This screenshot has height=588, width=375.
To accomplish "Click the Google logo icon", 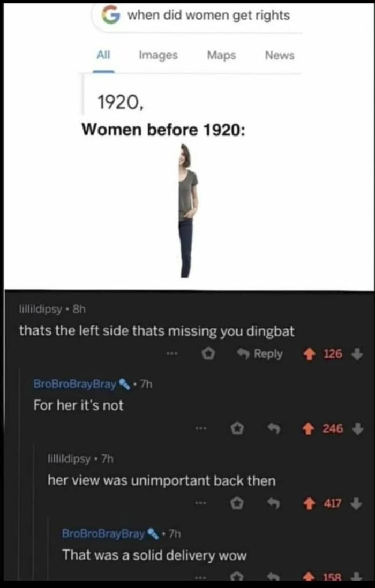I will (110, 16).
